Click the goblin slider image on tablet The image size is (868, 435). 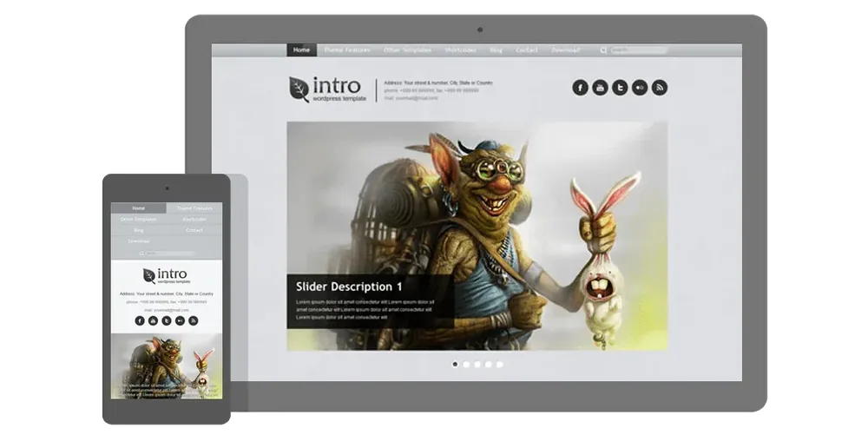pyautogui.click(x=477, y=236)
